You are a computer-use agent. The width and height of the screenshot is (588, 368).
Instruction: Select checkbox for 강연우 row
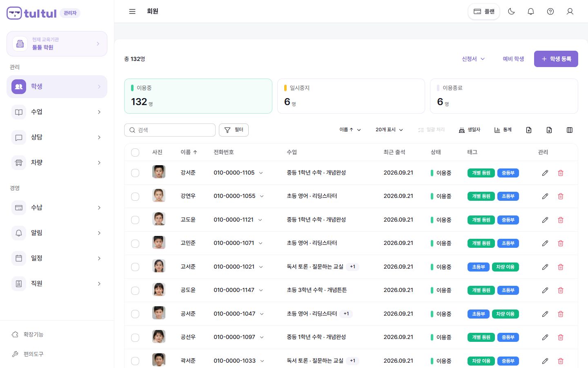pos(135,196)
